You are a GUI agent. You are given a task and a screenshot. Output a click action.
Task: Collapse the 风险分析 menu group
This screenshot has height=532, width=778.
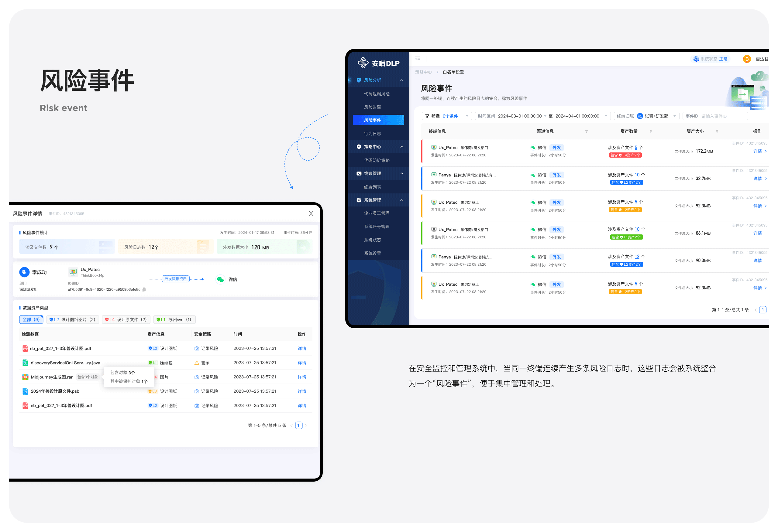pyautogui.click(x=401, y=80)
